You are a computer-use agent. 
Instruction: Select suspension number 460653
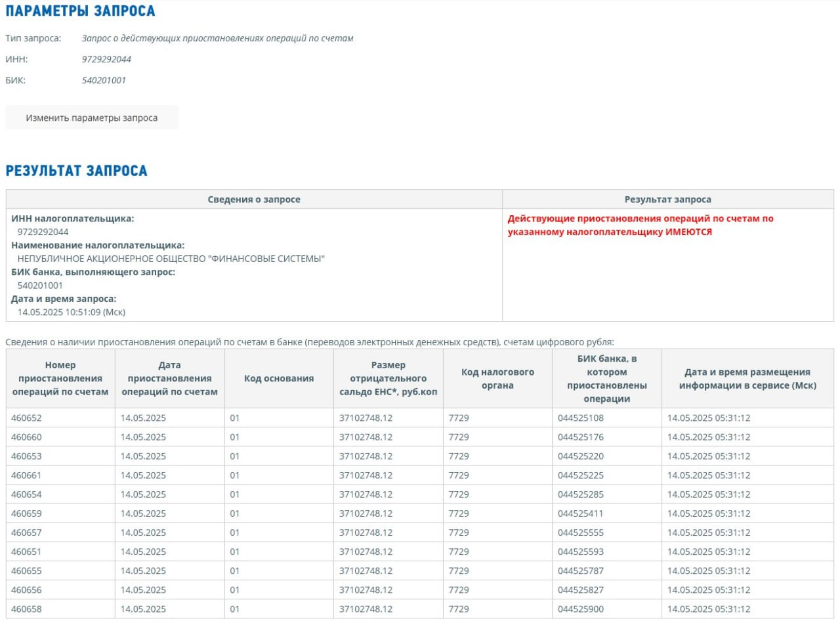(26, 456)
